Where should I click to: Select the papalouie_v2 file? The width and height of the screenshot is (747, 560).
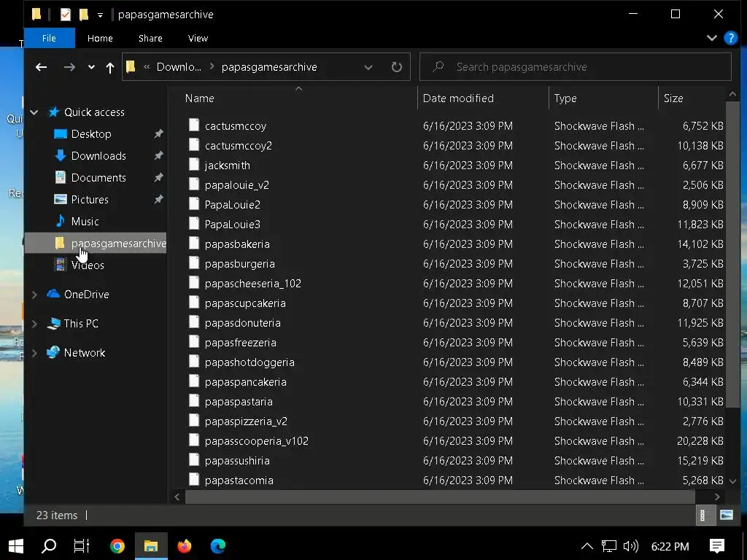click(237, 185)
